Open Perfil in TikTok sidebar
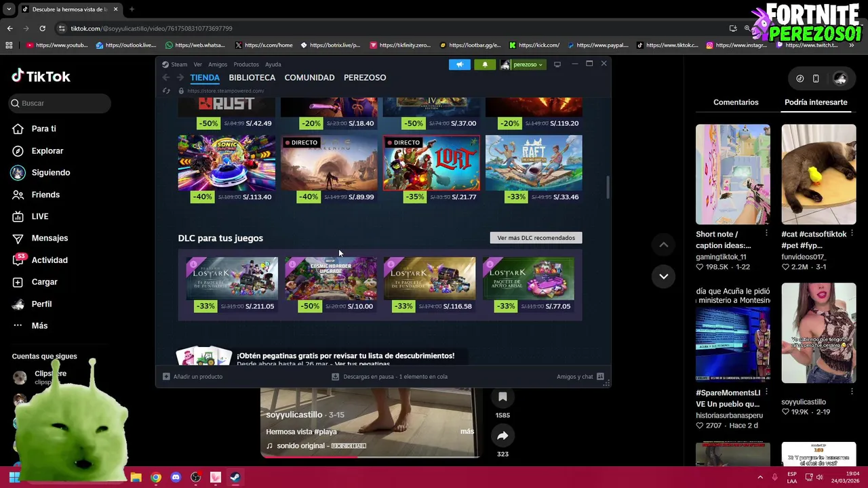Image resolution: width=868 pixels, height=488 pixels. coord(32,304)
